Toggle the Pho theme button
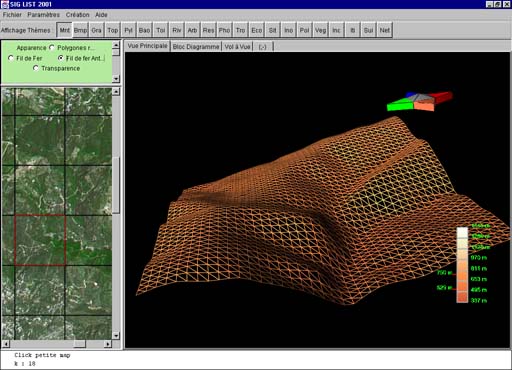The height and width of the screenshot is (370, 512). tap(224, 30)
